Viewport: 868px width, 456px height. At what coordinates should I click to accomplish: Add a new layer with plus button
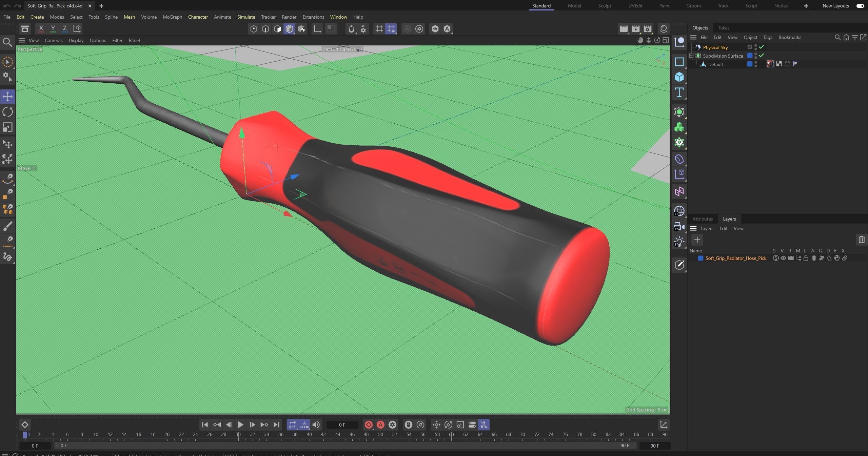tap(697, 240)
